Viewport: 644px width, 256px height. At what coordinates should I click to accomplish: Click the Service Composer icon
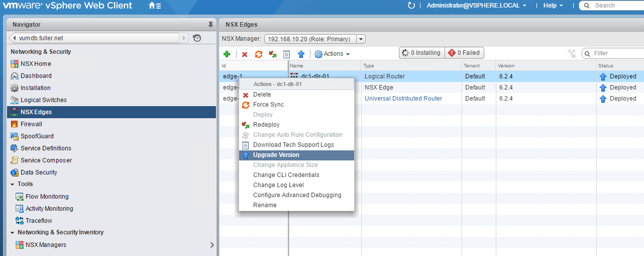pyautogui.click(x=15, y=160)
